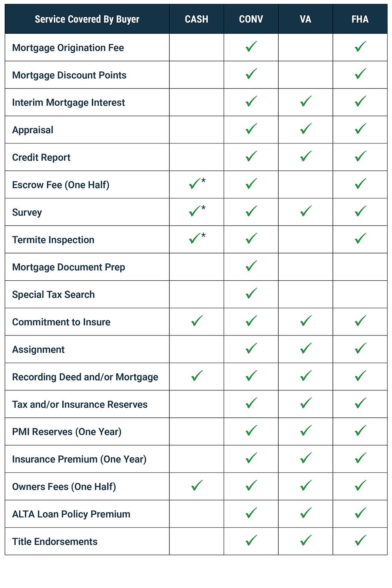
Task: Click FHA checkmark for Mortgage Discount Points
Action: click(x=360, y=74)
